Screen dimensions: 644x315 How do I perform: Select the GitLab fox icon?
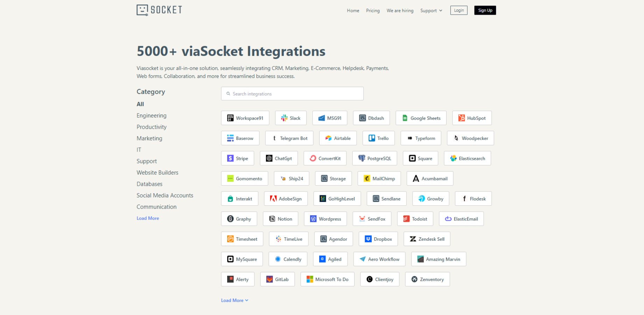(x=269, y=279)
